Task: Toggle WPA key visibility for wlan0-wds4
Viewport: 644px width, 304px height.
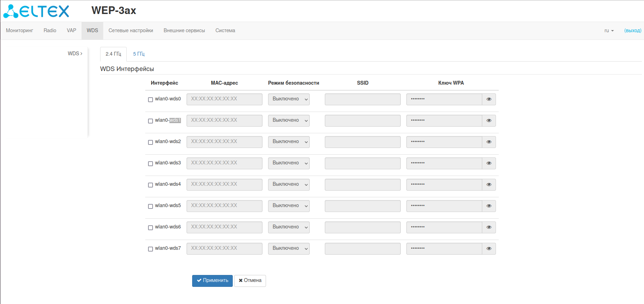Action: point(489,185)
